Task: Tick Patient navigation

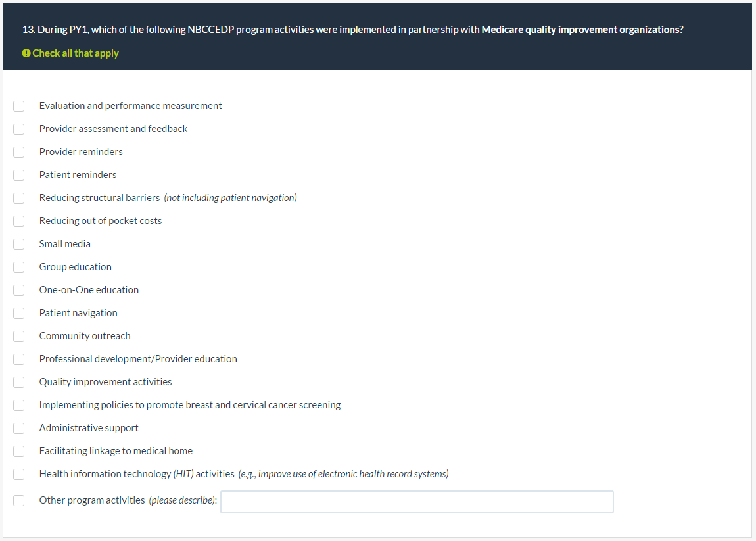Action: point(19,313)
